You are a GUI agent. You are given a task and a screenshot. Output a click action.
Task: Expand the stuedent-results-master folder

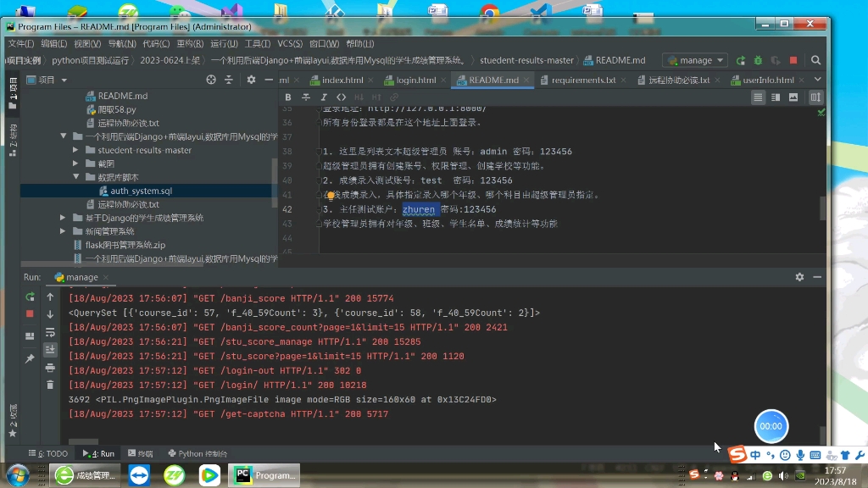(74, 150)
